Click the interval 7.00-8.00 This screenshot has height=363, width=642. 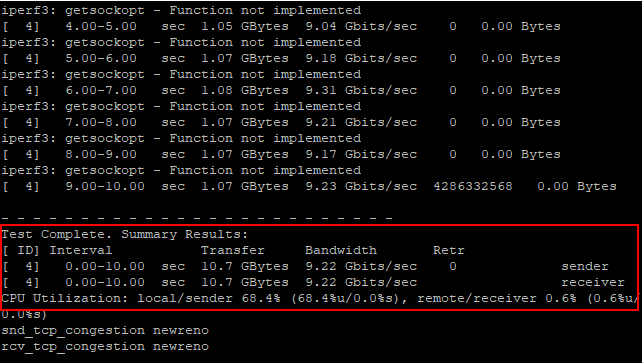coord(101,122)
